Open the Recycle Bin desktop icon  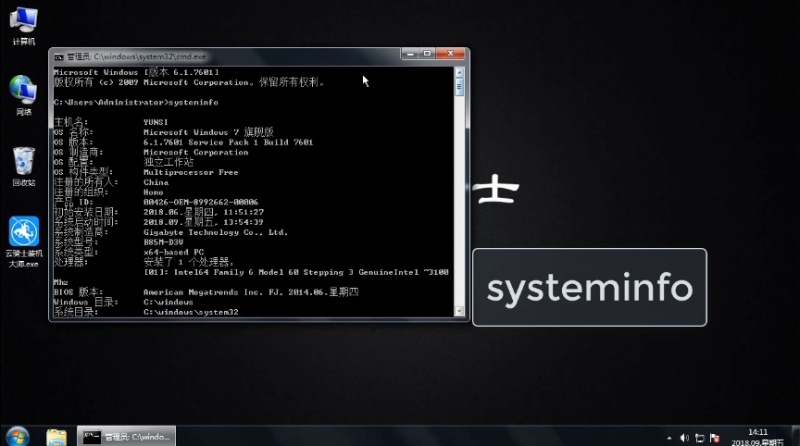pyautogui.click(x=23, y=166)
